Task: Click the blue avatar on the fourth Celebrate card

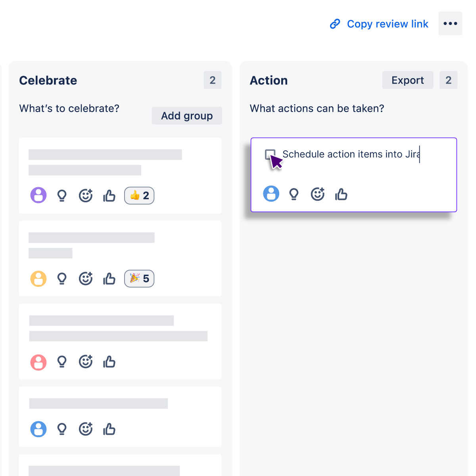Action: [x=38, y=429]
